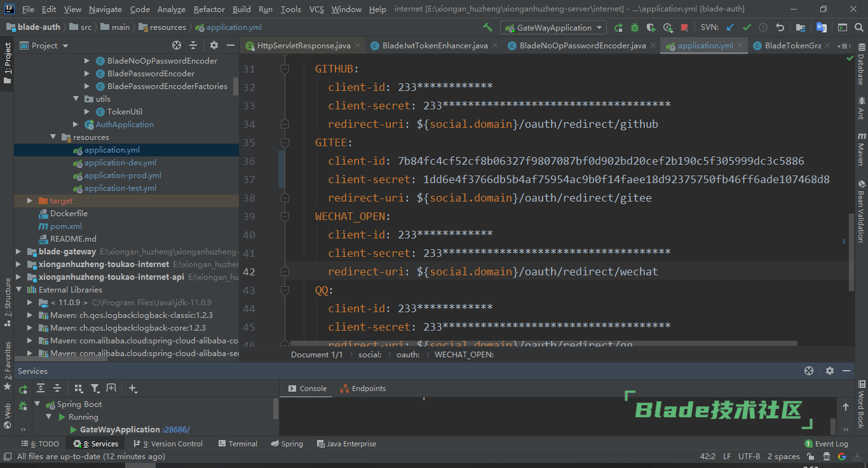Open the File menu

point(28,9)
